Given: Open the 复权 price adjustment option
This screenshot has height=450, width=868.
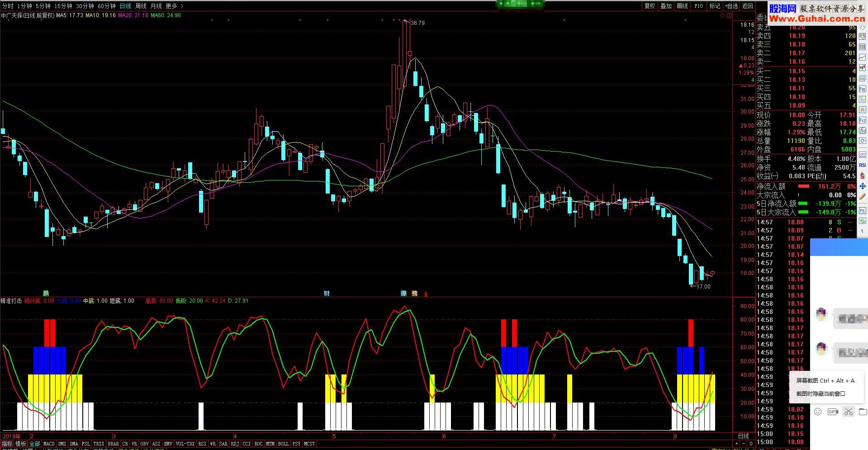Looking at the screenshot, I should pos(650,6).
